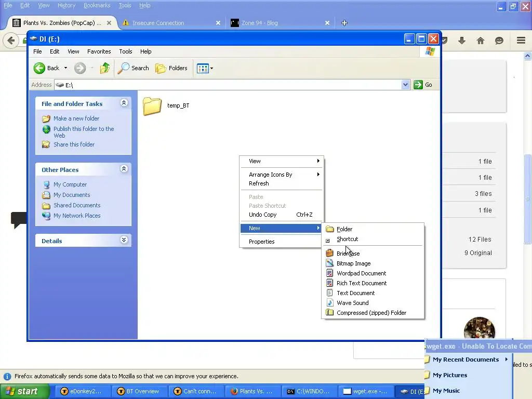Create a new Folder from the submenu
The height and width of the screenshot is (399, 532).
[373, 229]
